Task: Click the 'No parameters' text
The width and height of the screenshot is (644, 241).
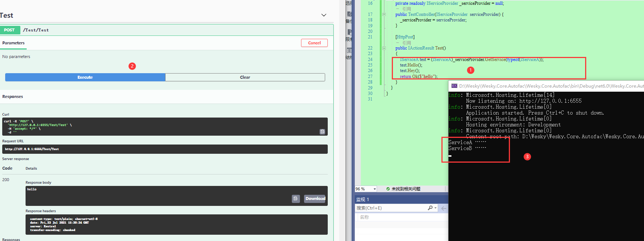Action: [x=16, y=57]
